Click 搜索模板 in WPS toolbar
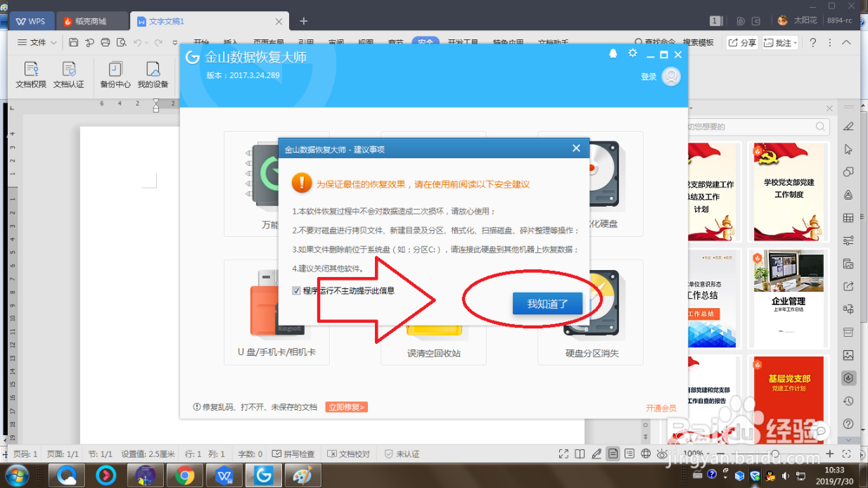Screen dimensions: 868x488 [698, 43]
